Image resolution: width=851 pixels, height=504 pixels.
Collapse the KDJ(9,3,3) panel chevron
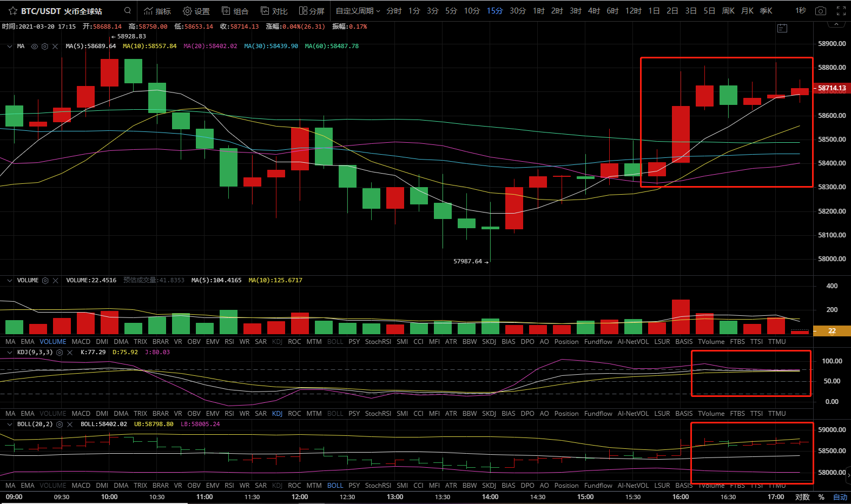pos(9,353)
